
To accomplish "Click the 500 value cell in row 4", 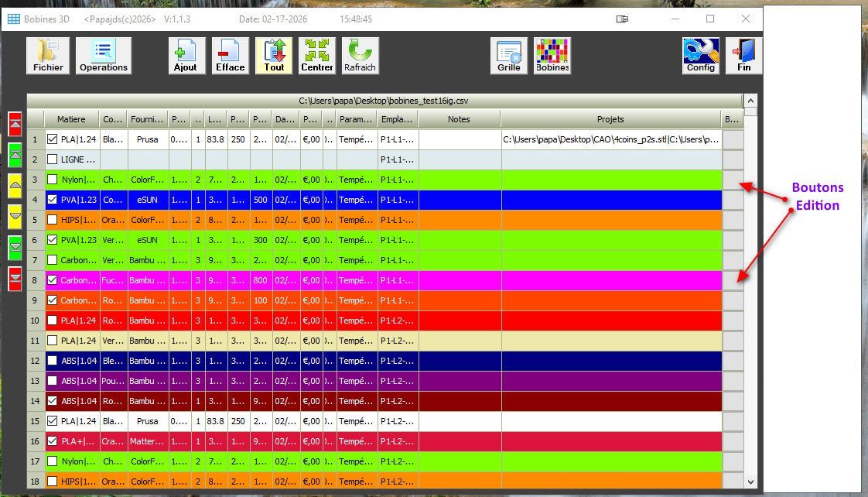I will 261,200.
